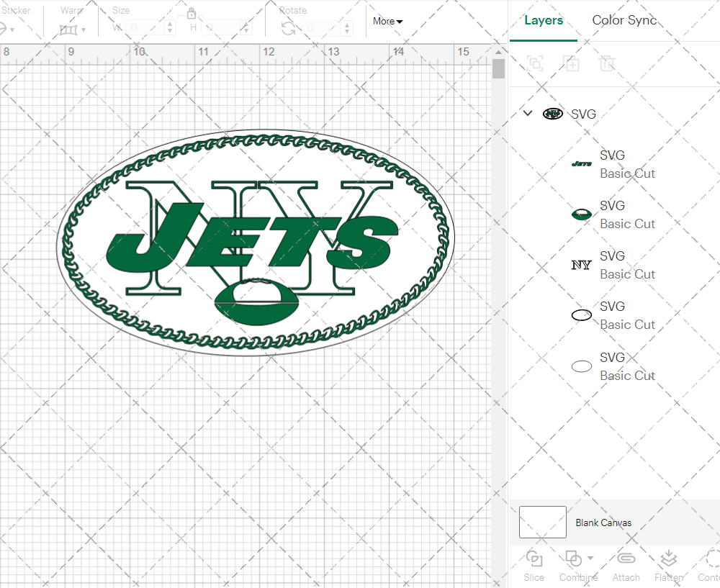
Task: Click the canvas scrollbar up arrow
Action: coord(498,53)
